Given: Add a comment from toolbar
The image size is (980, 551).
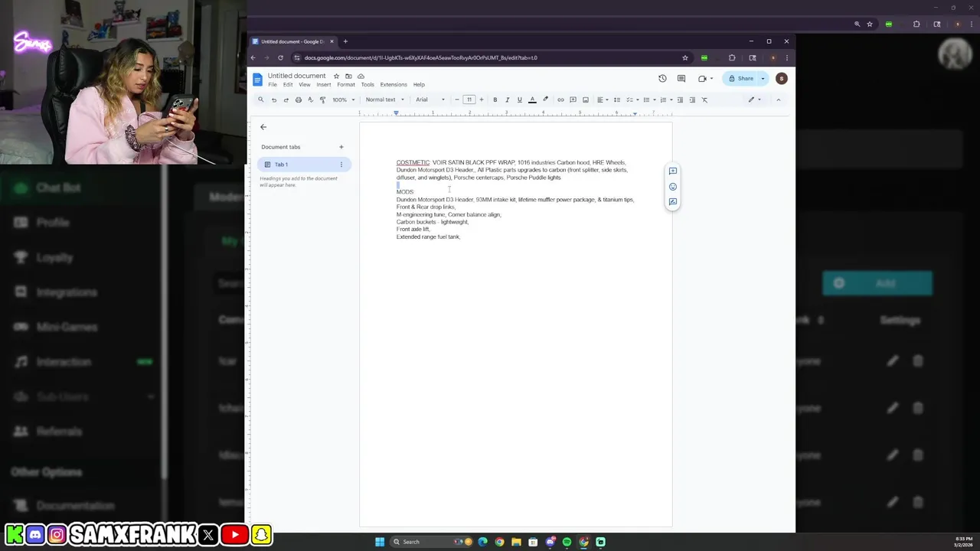Looking at the screenshot, I should 573,99.
